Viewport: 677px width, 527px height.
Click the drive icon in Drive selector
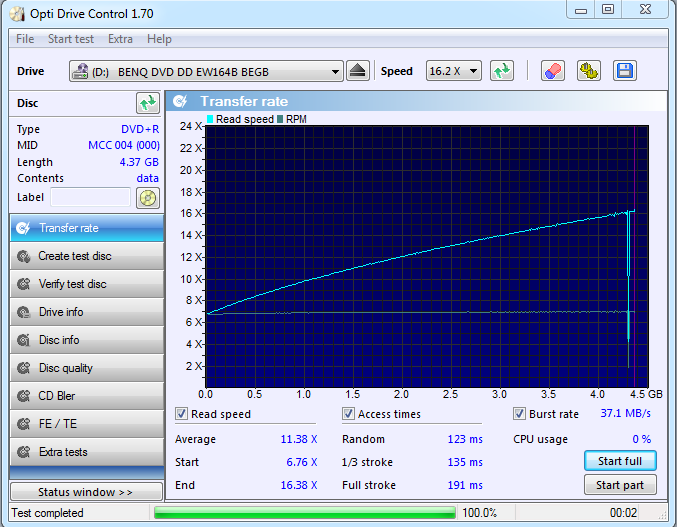(80, 71)
